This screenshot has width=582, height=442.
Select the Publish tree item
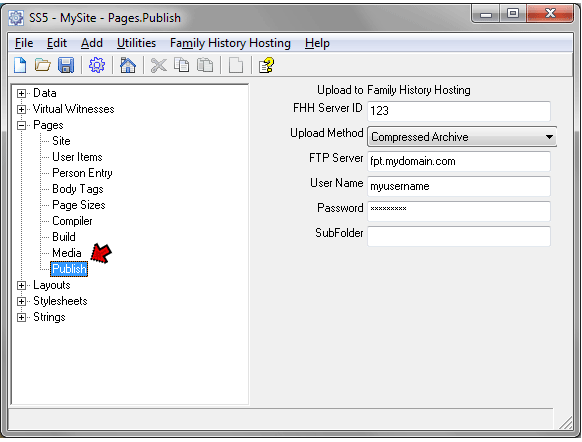click(69, 269)
